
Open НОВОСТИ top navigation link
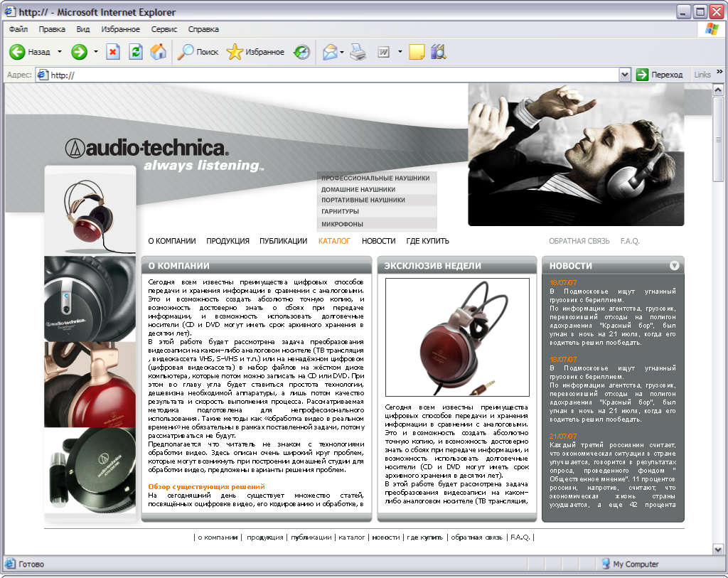click(x=378, y=241)
